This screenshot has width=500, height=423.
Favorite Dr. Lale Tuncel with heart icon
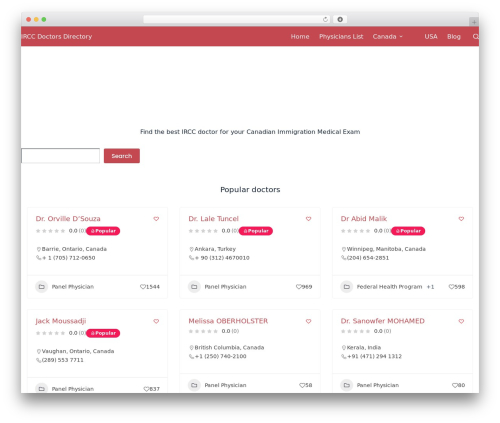tap(308, 219)
